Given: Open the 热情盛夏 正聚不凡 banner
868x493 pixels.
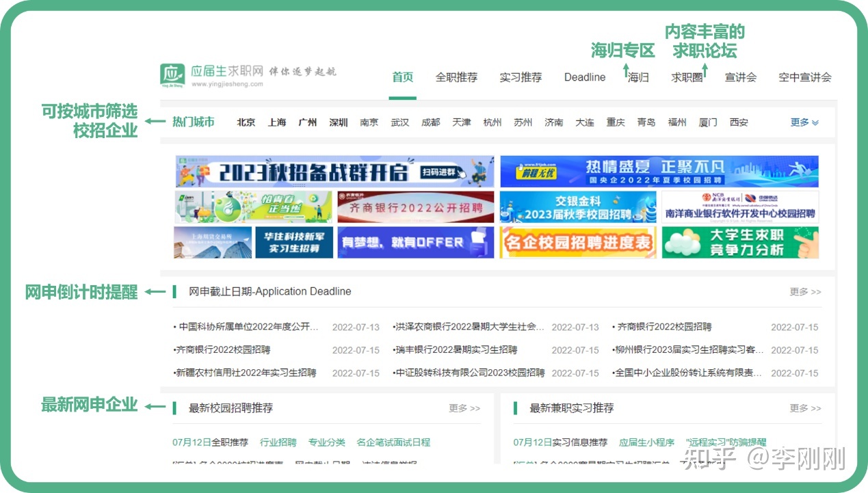Looking at the screenshot, I should click(x=659, y=172).
